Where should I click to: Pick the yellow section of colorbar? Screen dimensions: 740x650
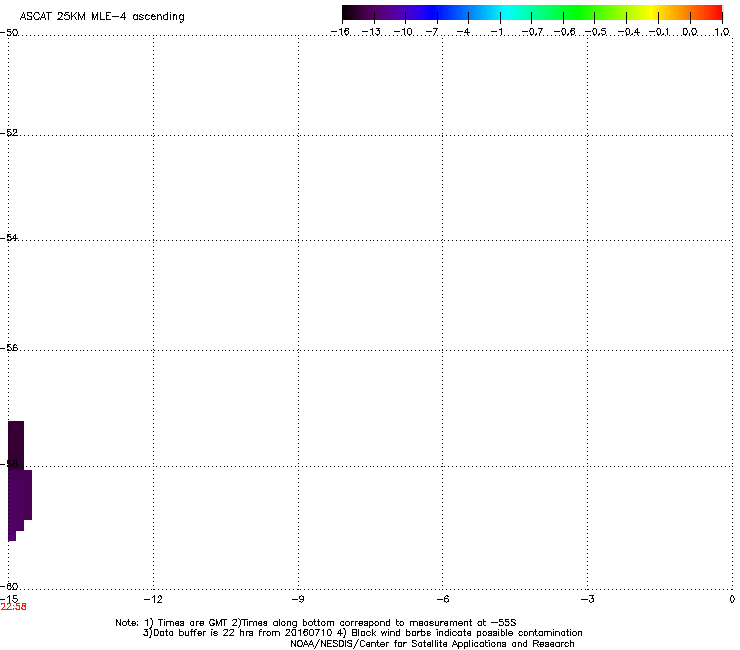click(x=651, y=13)
